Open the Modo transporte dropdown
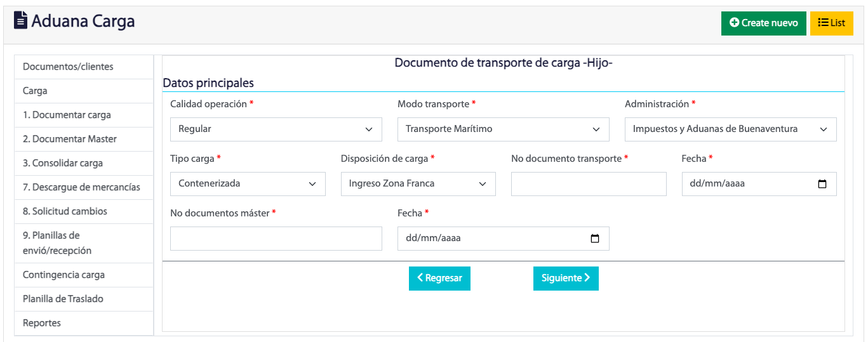The image size is (868, 342). (504, 129)
